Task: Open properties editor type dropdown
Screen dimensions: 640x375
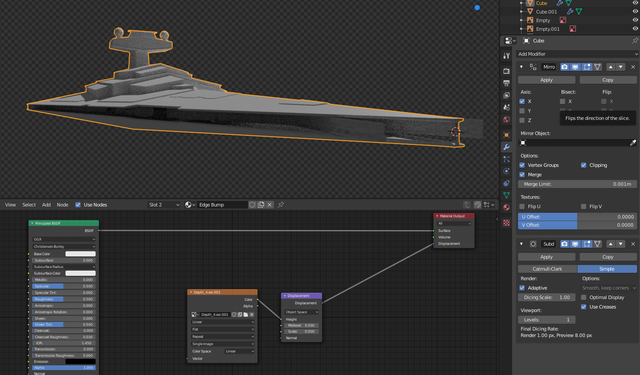Action: [510, 41]
